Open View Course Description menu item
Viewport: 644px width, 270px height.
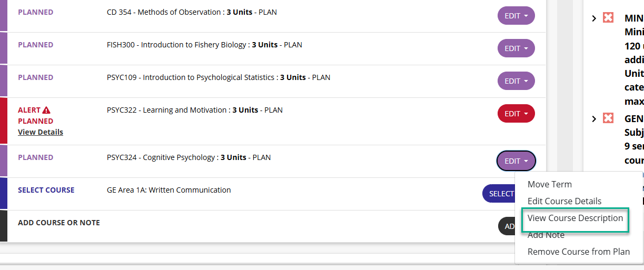[x=575, y=218]
